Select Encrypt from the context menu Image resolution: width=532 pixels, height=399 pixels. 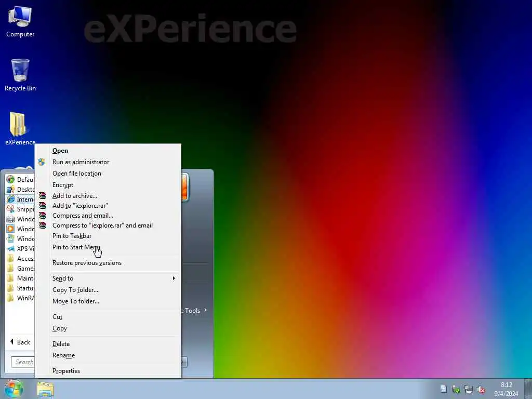(x=63, y=185)
